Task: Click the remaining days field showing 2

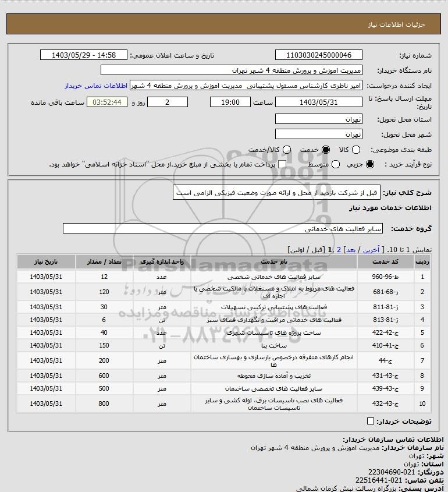Action: [168, 102]
